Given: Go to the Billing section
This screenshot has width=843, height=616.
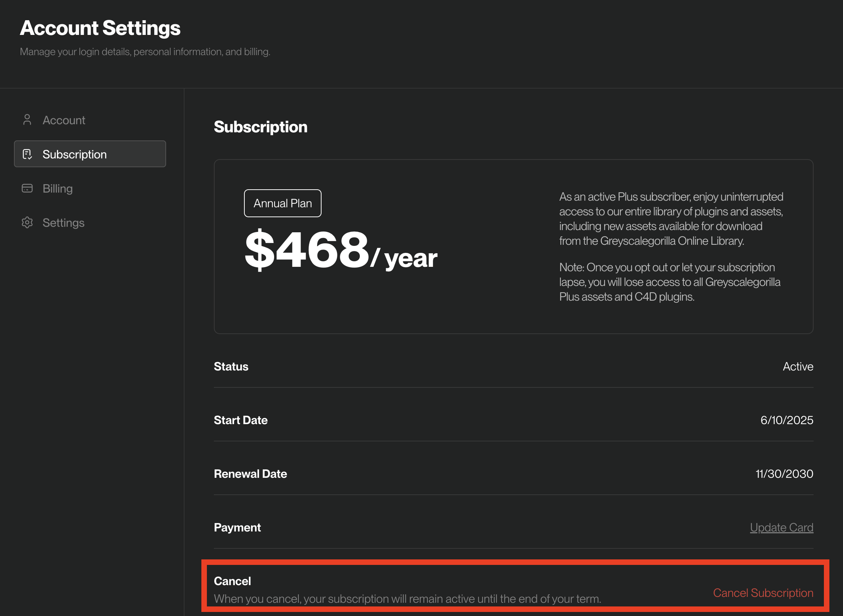Looking at the screenshot, I should (x=57, y=188).
